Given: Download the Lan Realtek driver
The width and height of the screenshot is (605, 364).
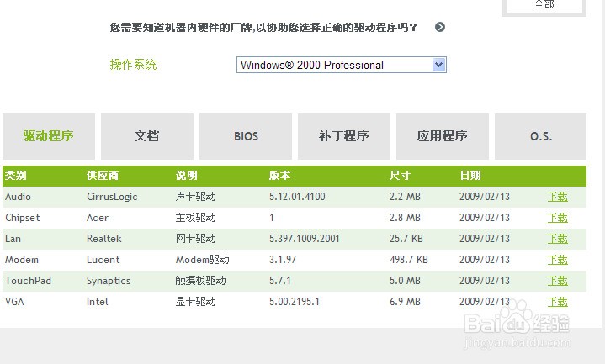Looking at the screenshot, I should point(558,239).
